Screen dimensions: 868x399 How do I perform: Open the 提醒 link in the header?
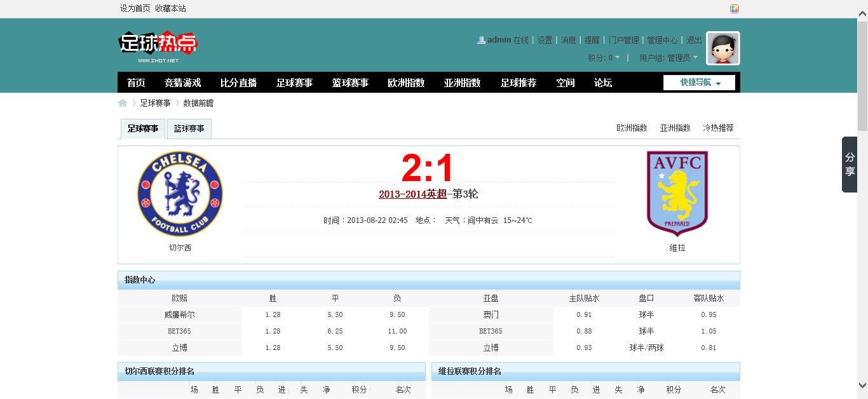(592, 40)
